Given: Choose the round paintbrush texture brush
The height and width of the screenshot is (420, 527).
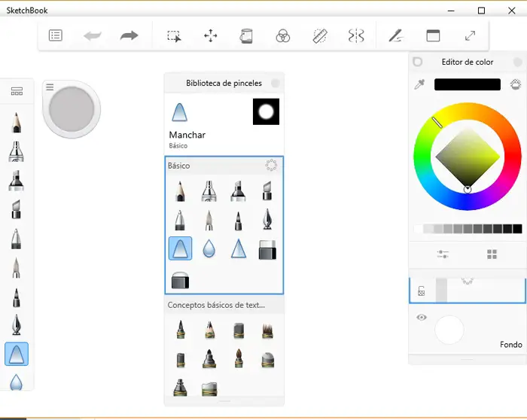Looking at the screenshot, I should [239, 358].
